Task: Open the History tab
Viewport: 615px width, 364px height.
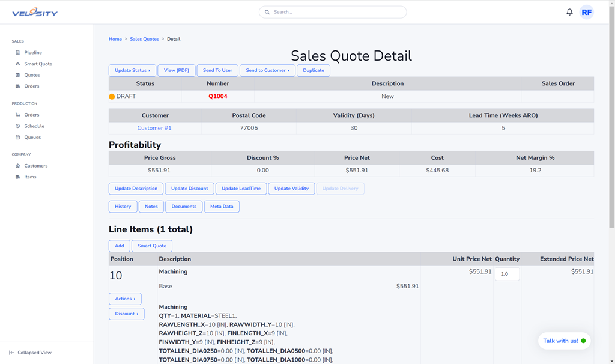Action: 123,207
